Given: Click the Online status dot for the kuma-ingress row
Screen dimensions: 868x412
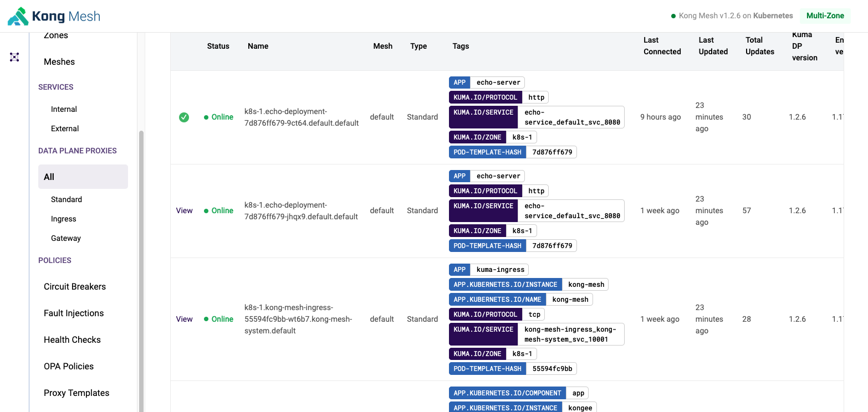Looking at the screenshot, I should click(x=206, y=319).
